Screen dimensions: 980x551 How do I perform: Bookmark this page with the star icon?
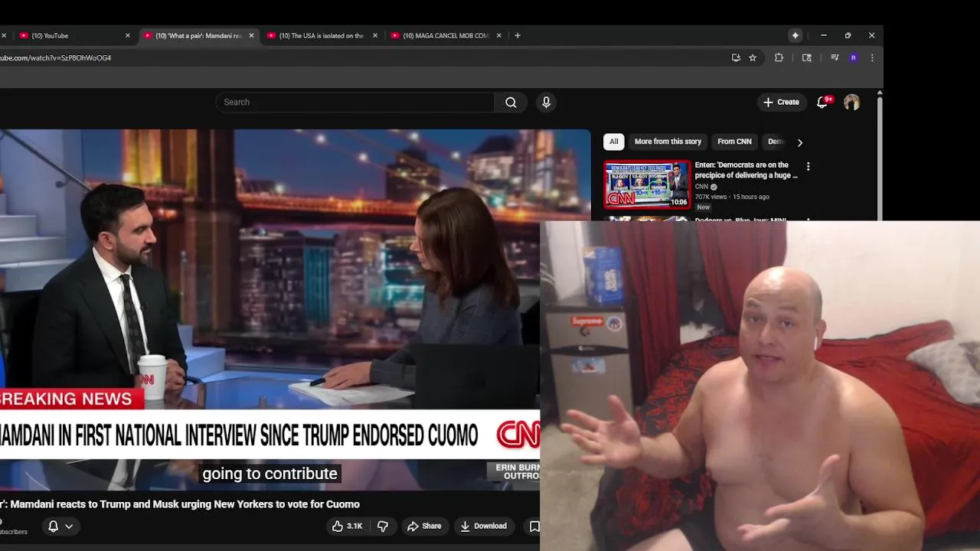click(753, 57)
